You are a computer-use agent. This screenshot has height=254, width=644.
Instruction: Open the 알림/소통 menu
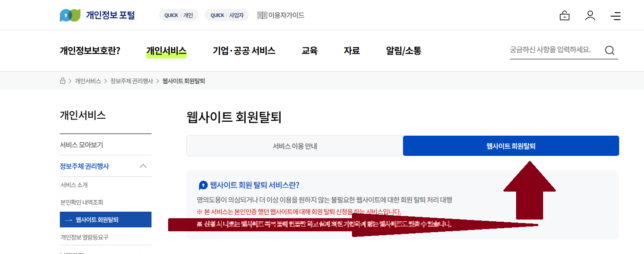tap(403, 50)
